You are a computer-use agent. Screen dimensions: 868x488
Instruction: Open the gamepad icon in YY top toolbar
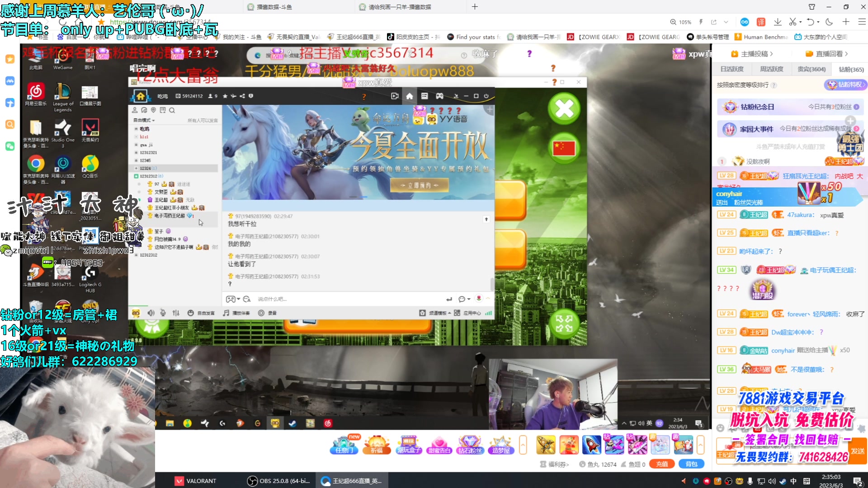click(x=439, y=96)
